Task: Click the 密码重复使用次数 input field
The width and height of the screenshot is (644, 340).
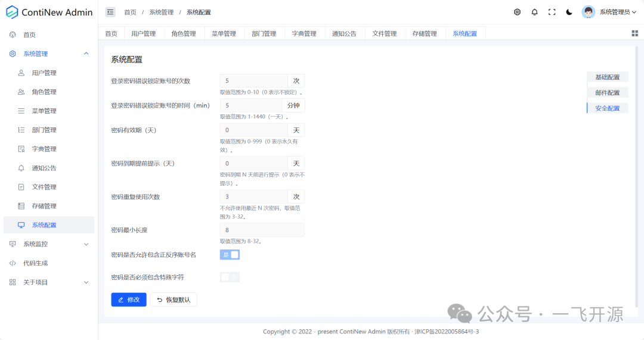Action: [x=254, y=196]
